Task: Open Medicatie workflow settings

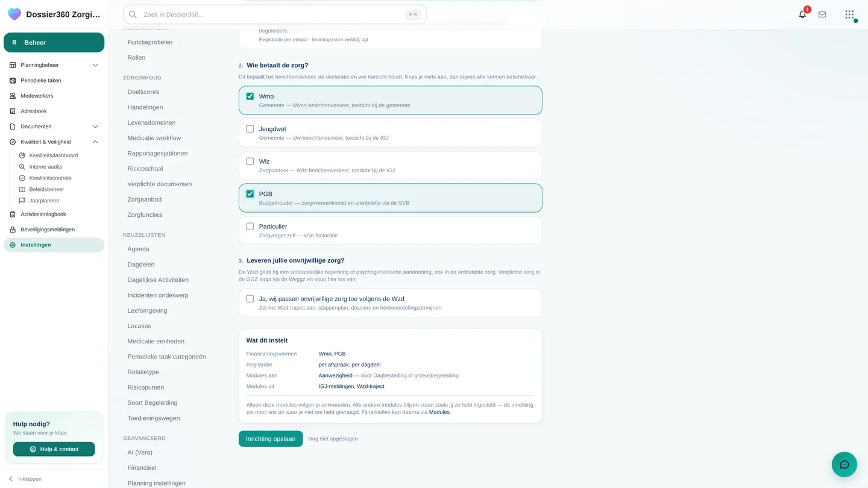Action: coord(154,138)
